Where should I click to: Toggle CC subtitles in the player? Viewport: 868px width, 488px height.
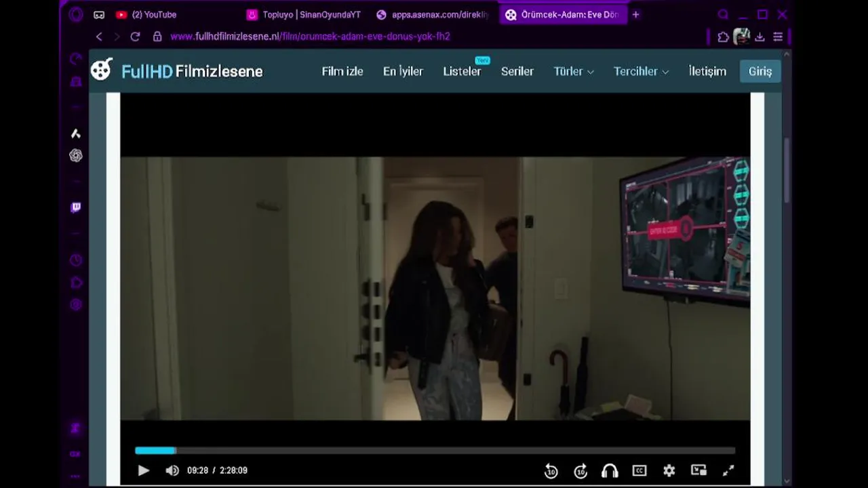tap(639, 470)
